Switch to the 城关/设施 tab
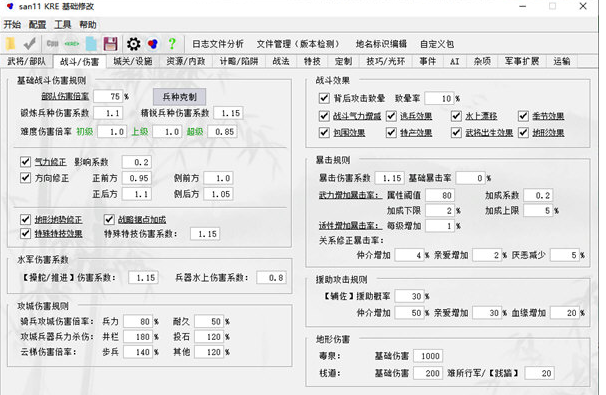 pyautogui.click(x=133, y=61)
